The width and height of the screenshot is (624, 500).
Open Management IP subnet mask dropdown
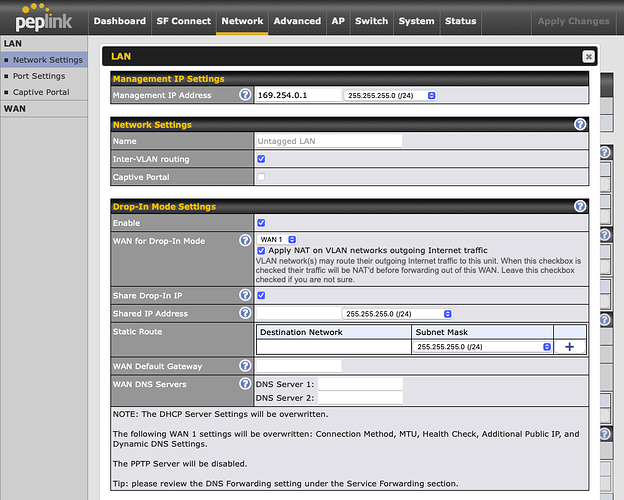coord(390,96)
